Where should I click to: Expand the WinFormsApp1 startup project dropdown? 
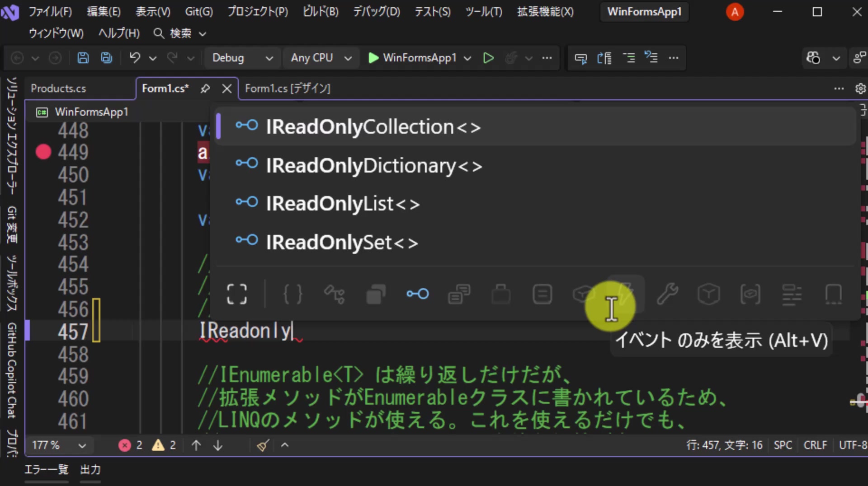pyautogui.click(x=467, y=58)
